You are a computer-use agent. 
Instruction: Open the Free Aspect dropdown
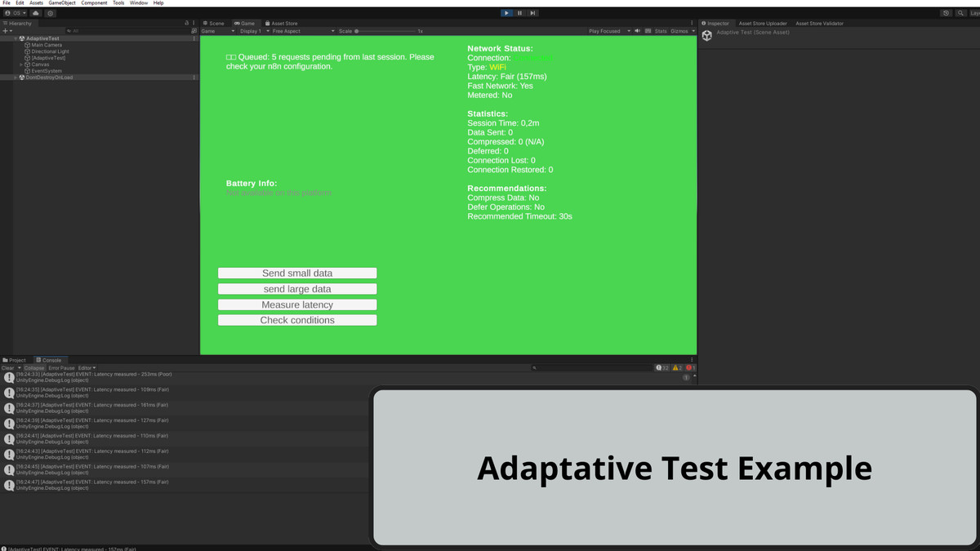303,31
